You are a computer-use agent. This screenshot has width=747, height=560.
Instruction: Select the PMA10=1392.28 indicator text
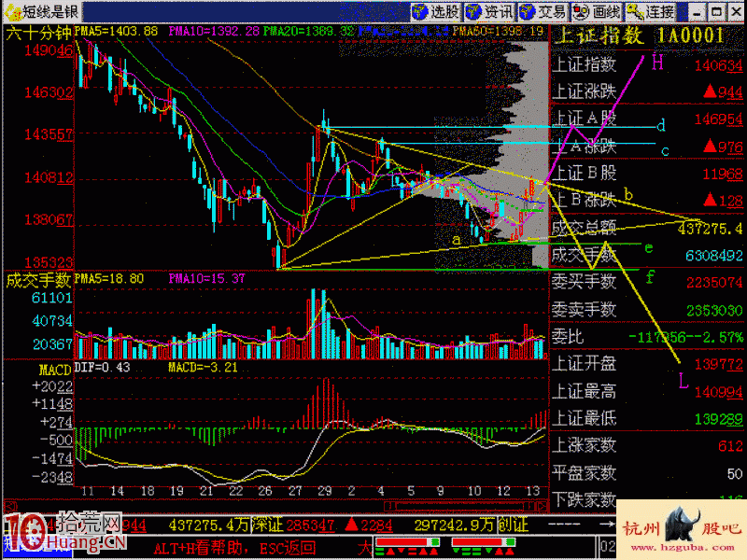(x=214, y=32)
